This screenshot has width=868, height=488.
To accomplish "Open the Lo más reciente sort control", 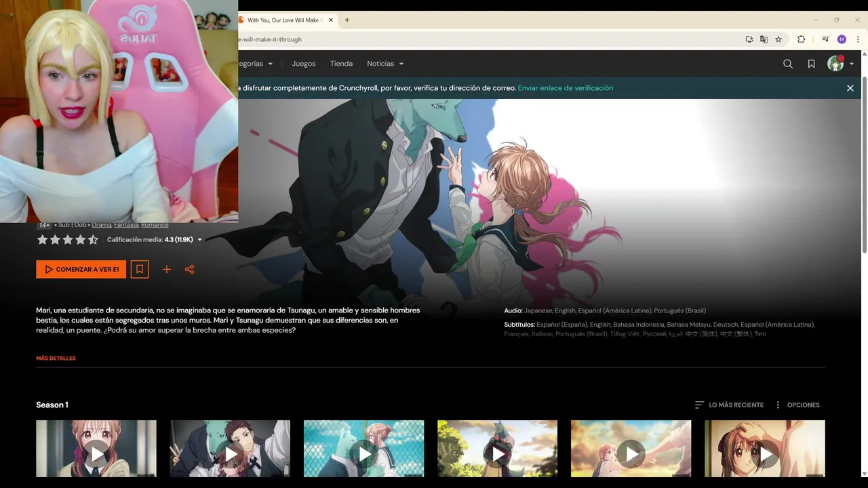I will [729, 405].
